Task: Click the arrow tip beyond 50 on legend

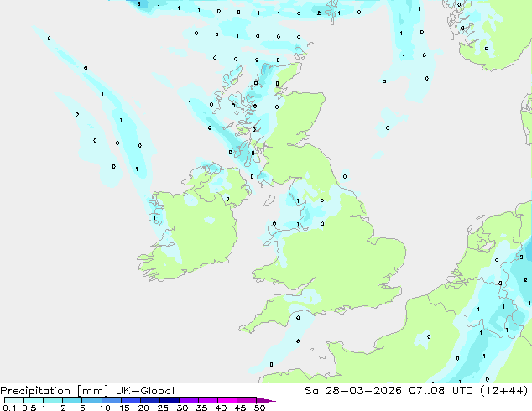Action: pos(266,400)
